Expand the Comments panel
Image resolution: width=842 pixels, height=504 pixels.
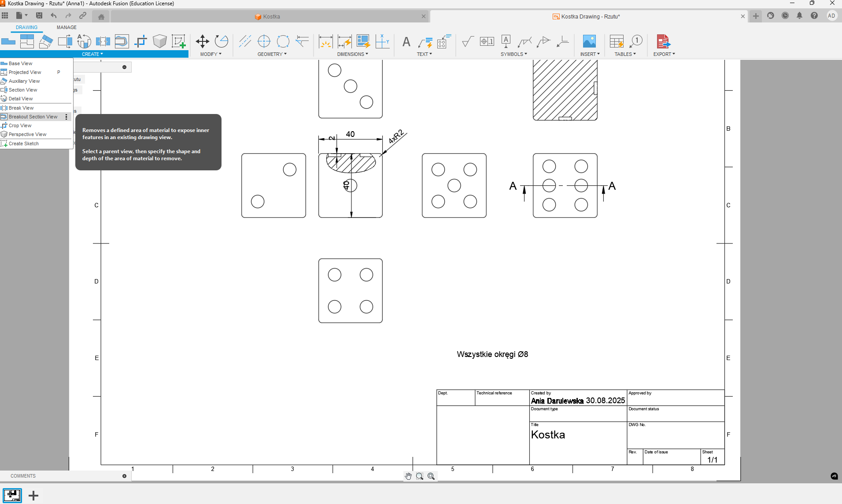[x=124, y=476]
